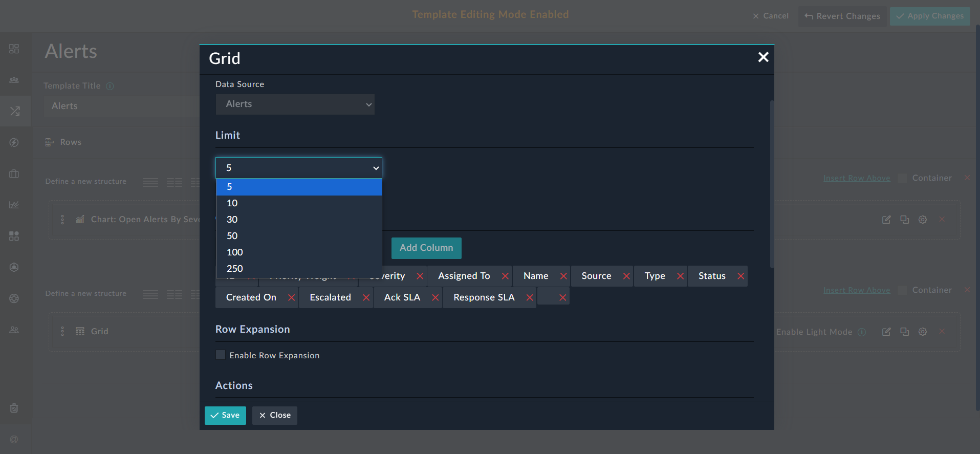Tick Container checkbox above the Chart widget row
This screenshot has width=980, height=454.
902,178
